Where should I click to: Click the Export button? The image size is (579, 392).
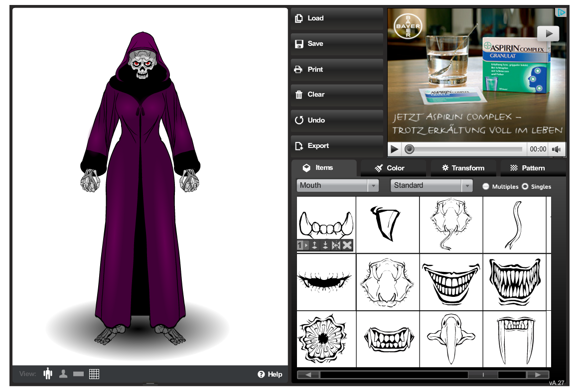[336, 145]
